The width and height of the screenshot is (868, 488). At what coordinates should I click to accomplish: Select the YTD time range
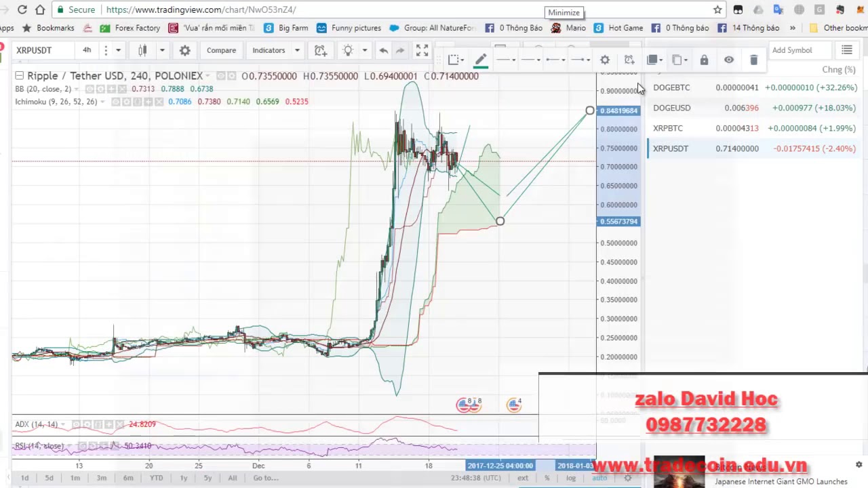click(x=156, y=478)
